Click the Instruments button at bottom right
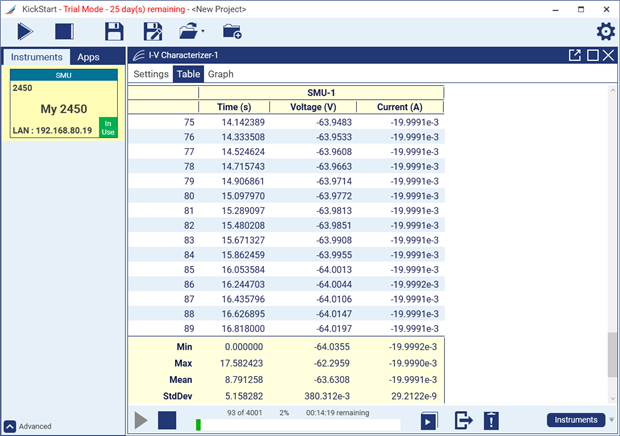 coord(576,420)
